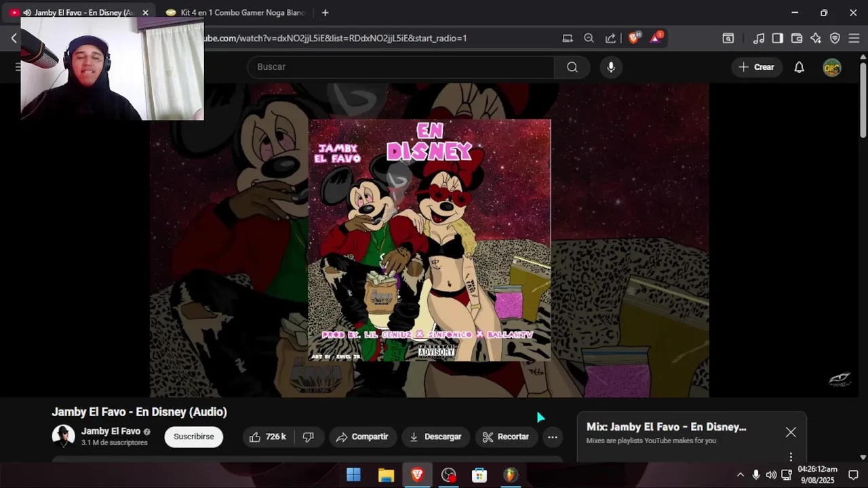This screenshot has width=868, height=488.
Task: Open a new tab with plus button
Action: [x=325, y=13]
